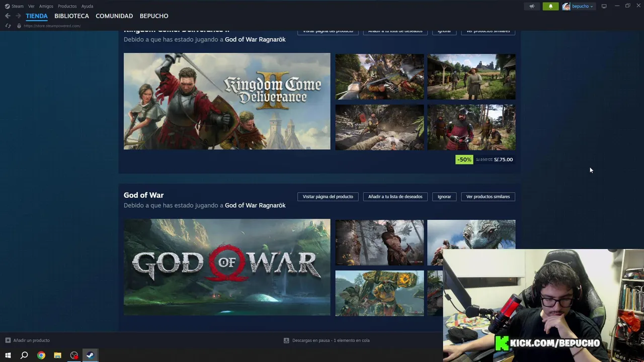View products similar to God of War
The height and width of the screenshot is (362, 644).
tap(488, 197)
